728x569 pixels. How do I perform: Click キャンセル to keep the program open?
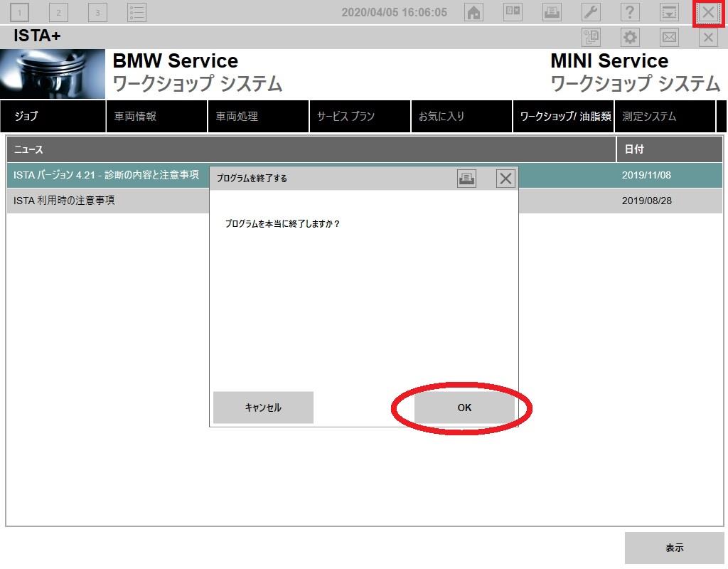click(x=263, y=408)
